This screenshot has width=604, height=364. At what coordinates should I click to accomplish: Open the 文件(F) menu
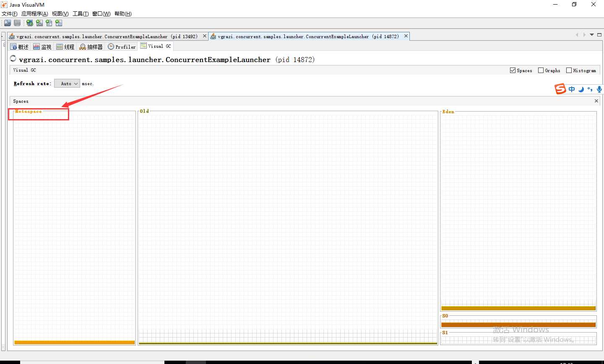click(10, 14)
